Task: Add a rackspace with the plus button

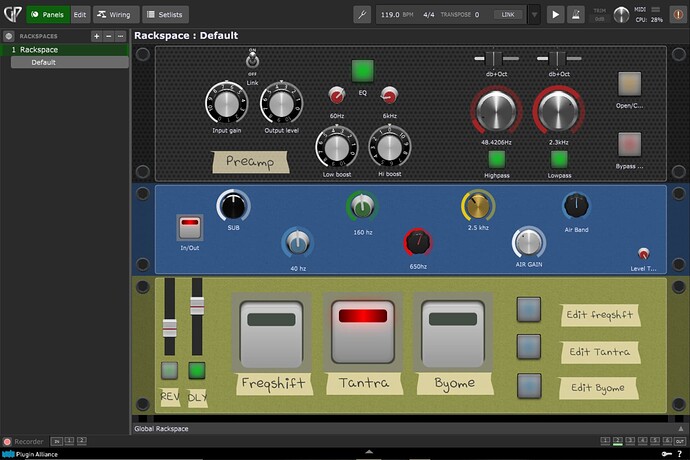Action: 96,36
